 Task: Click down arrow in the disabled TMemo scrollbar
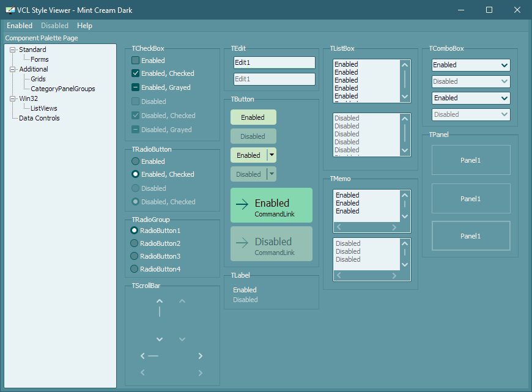click(404, 264)
